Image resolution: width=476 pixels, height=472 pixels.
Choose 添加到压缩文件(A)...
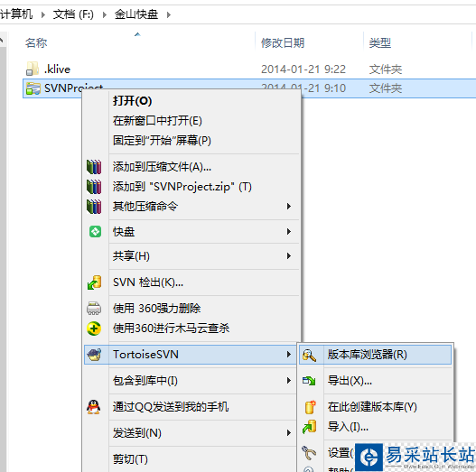click(x=162, y=167)
